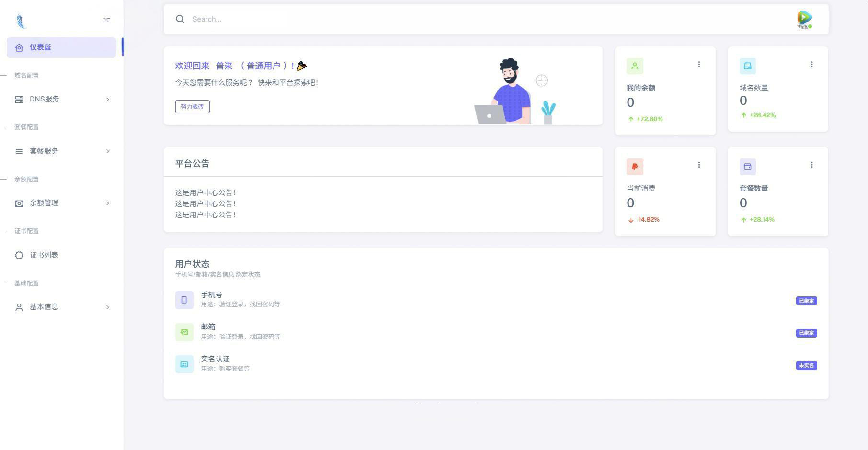
Task: Collapse sidebar with the toggle icon
Action: (x=106, y=20)
